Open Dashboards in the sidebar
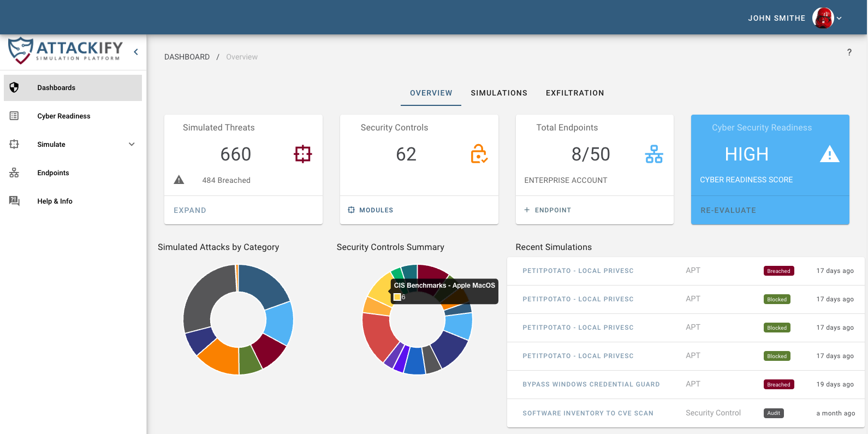 73,88
